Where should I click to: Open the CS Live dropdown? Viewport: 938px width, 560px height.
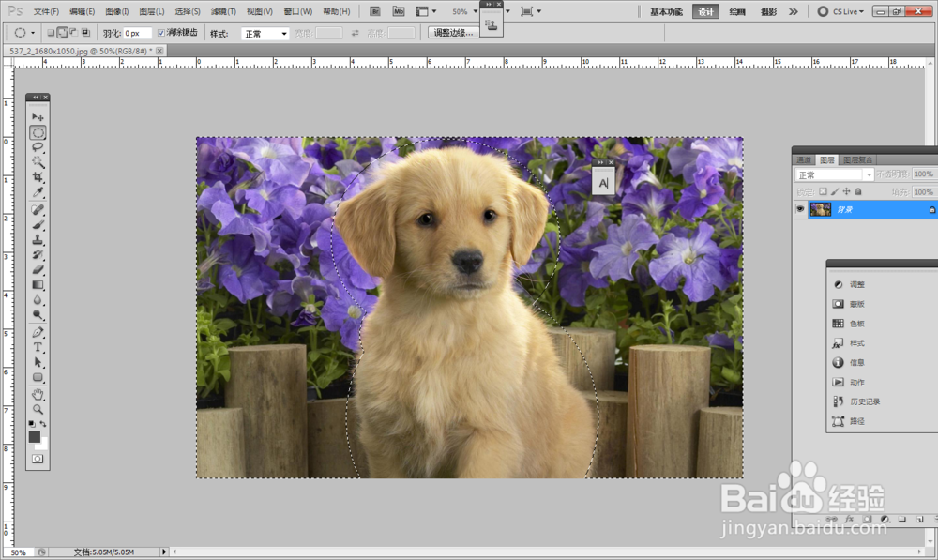click(x=841, y=11)
